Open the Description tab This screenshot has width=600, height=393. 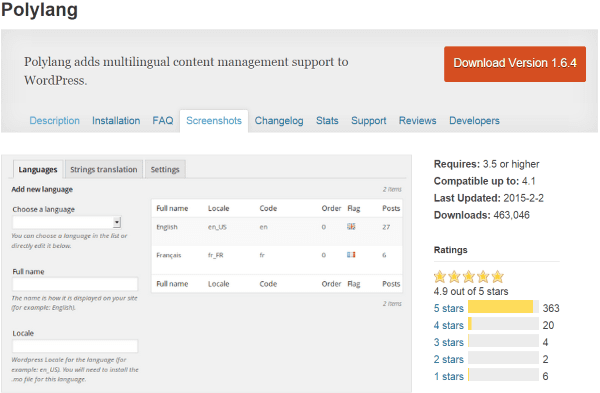54,121
